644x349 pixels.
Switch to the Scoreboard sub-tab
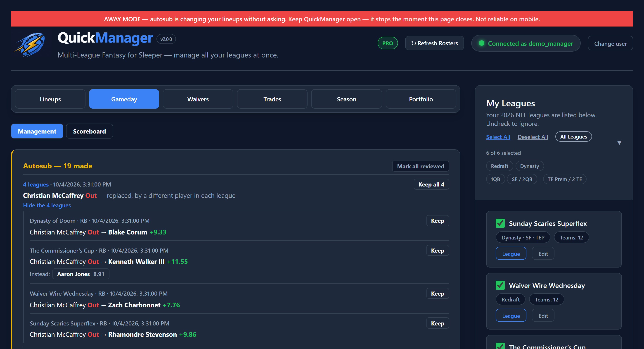pyautogui.click(x=89, y=131)
